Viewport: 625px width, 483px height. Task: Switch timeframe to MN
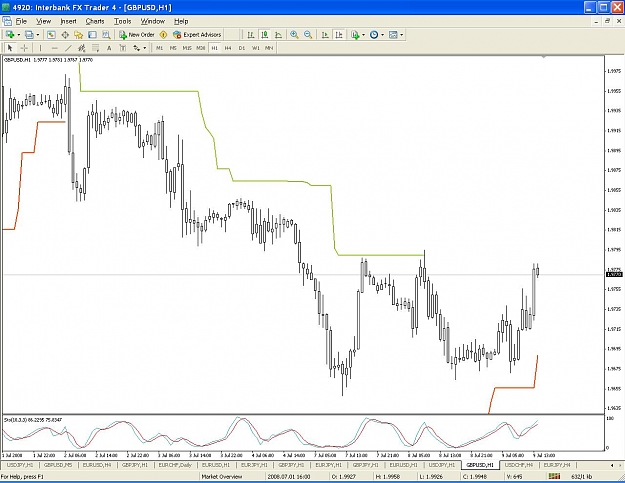pos(269,48)
